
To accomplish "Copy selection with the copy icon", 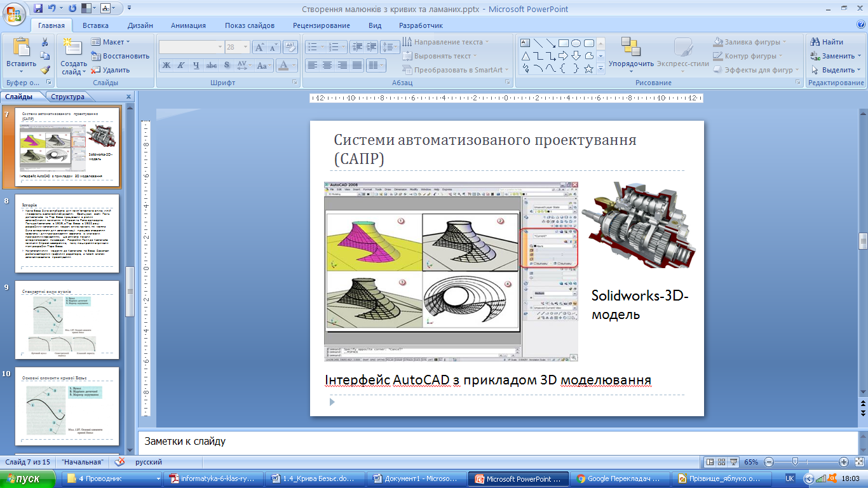I will click(45, 56).
